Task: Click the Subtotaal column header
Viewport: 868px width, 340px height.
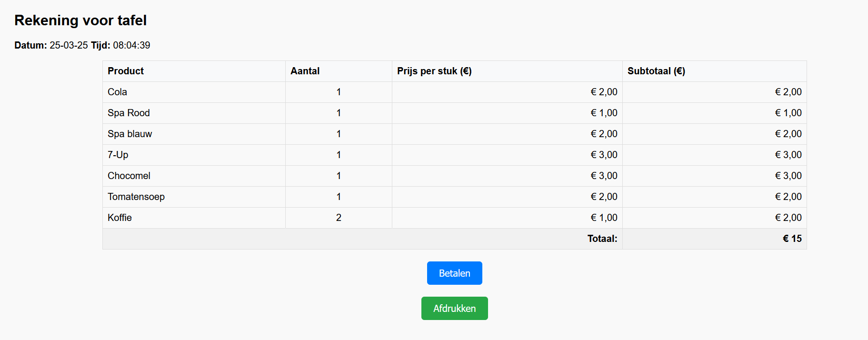Action: pos(656,71)
